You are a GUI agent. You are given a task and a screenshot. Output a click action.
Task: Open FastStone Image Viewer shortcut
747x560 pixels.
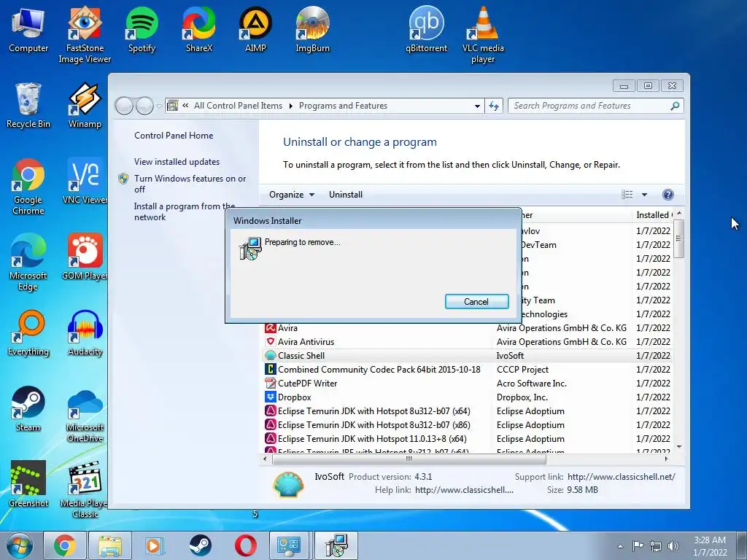(85, 34)
